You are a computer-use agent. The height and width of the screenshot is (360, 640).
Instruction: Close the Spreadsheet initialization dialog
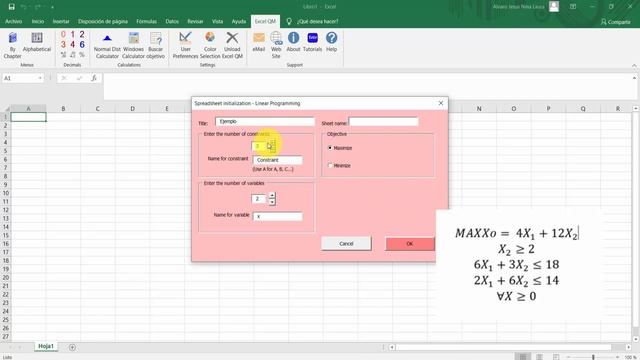(x=441, y=103)
